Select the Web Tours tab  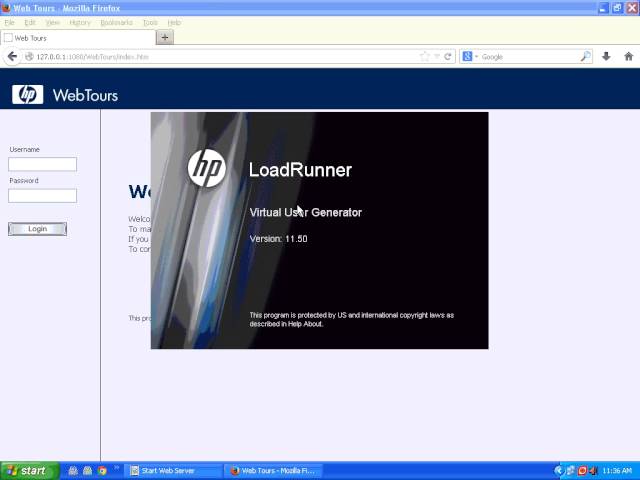(78, 38)
